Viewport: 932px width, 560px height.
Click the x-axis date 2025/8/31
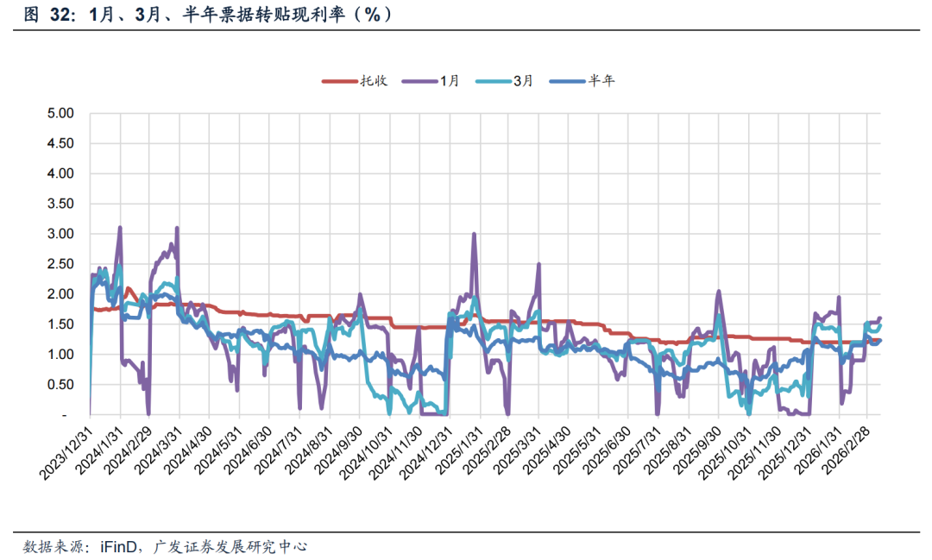[x=667, y=451]
